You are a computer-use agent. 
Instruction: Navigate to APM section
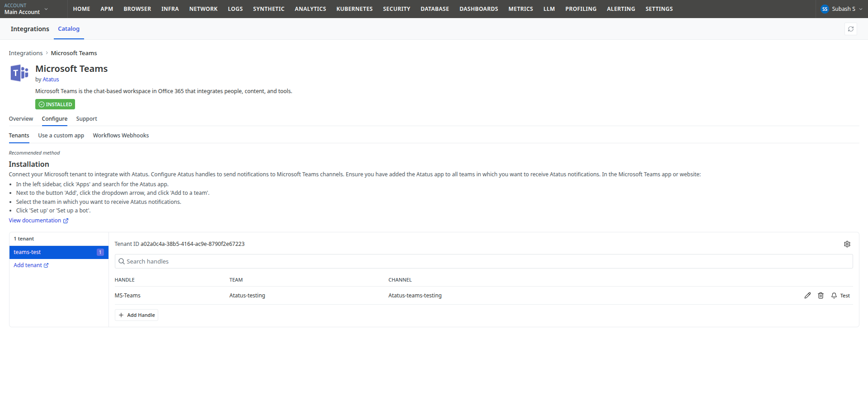[x=107, y=9]
